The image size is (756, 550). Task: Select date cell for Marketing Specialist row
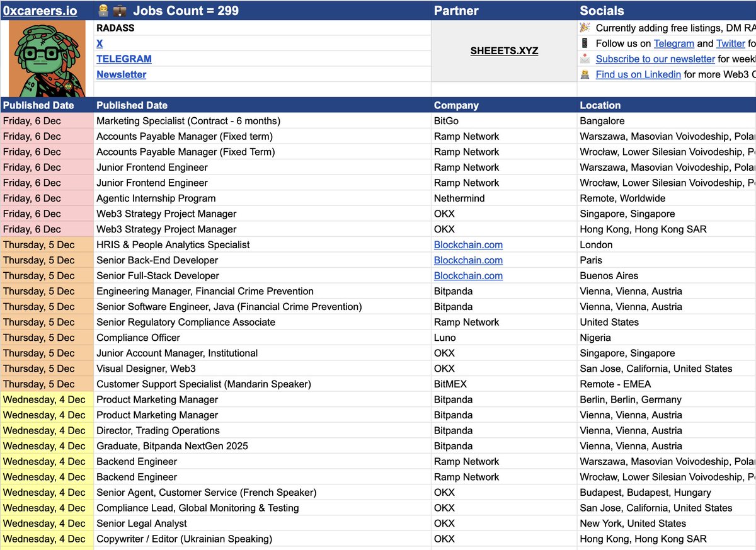coord(47,121)
